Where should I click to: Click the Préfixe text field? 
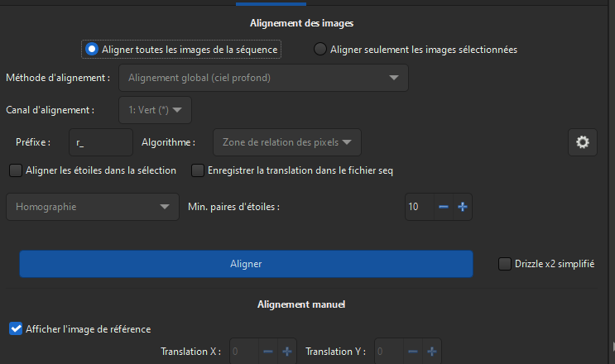pos(101,142)
